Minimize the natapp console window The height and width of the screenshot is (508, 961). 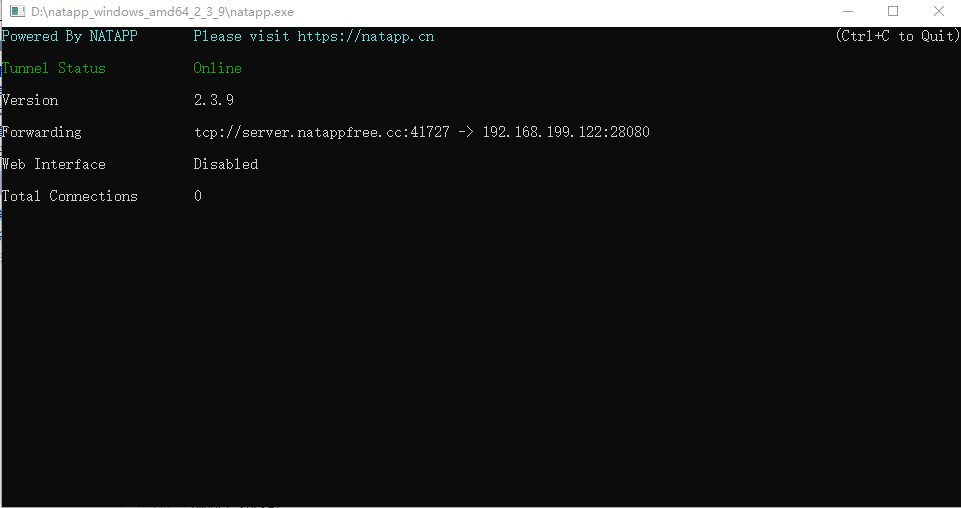coord(848,12)
